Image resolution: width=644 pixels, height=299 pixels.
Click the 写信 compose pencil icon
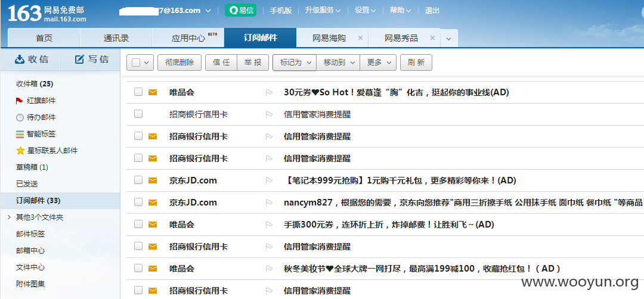79,60
